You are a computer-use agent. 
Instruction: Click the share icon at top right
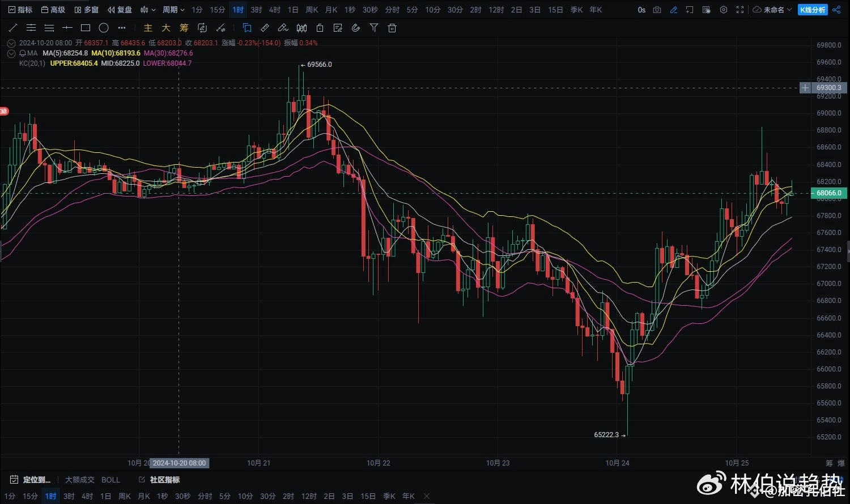tap(836, 10)
